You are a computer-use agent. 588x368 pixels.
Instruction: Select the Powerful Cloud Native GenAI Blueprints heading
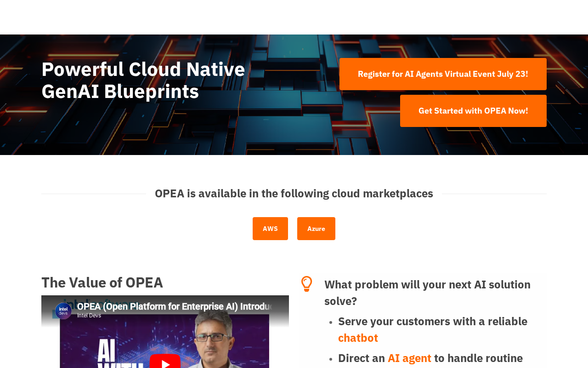click(x=143, y=80)
